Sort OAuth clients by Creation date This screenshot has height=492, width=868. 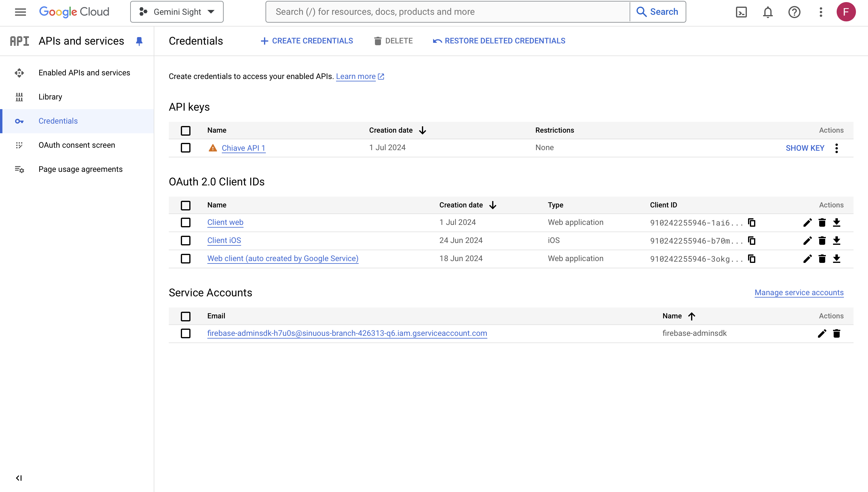click(x=468, y=205)
